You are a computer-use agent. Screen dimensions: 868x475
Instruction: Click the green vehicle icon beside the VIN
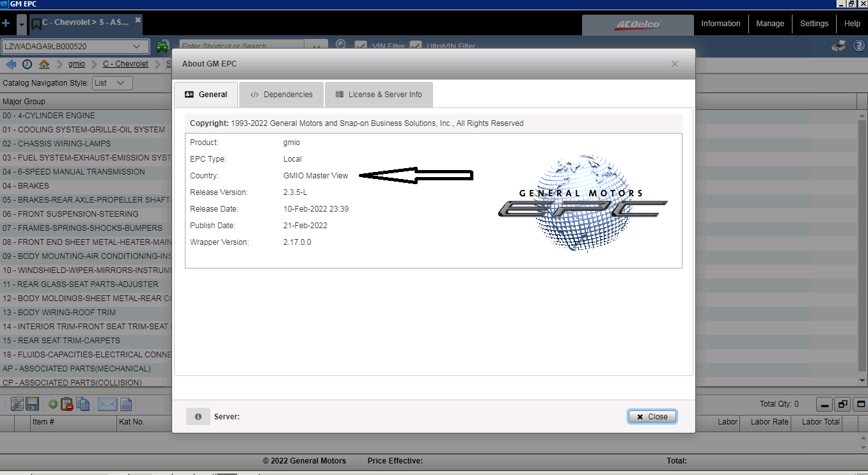pyautogui.click(x=162, y=46)
